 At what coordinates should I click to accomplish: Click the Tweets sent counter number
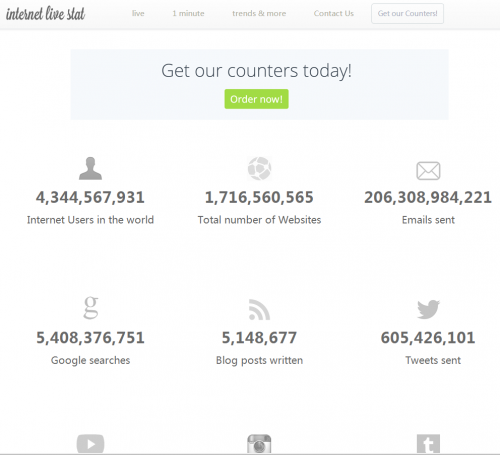(x=428, y=338)
